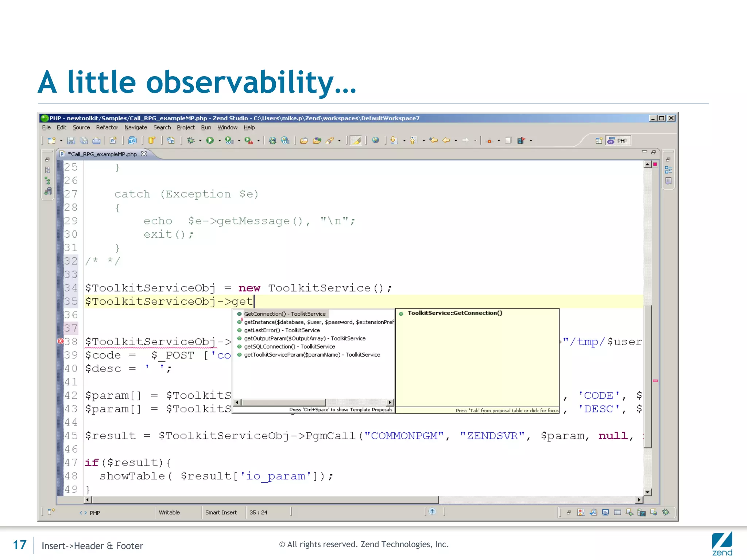Open the File menu
This screenshot has height=560, width=747.
point(46,128)
